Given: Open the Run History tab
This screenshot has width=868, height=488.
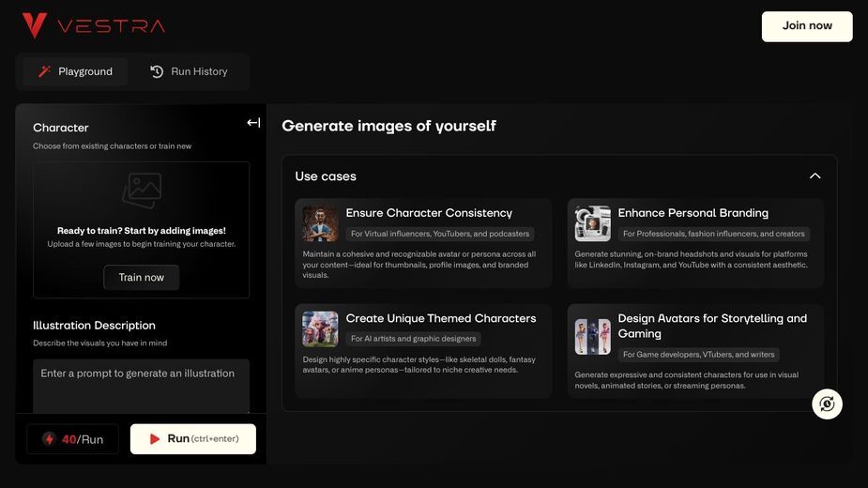Looking at the screenshot, I should (x=189, y=71).
